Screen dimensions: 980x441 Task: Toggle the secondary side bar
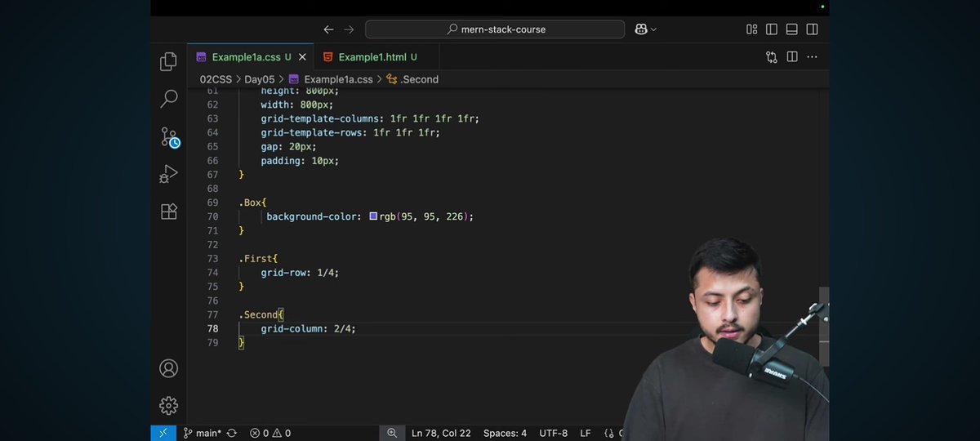coord(812,29)
